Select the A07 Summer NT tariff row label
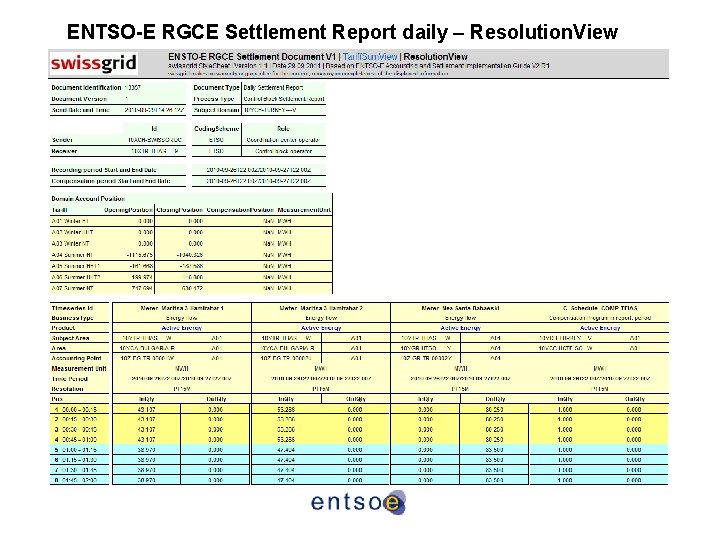 tap(72, 288)
